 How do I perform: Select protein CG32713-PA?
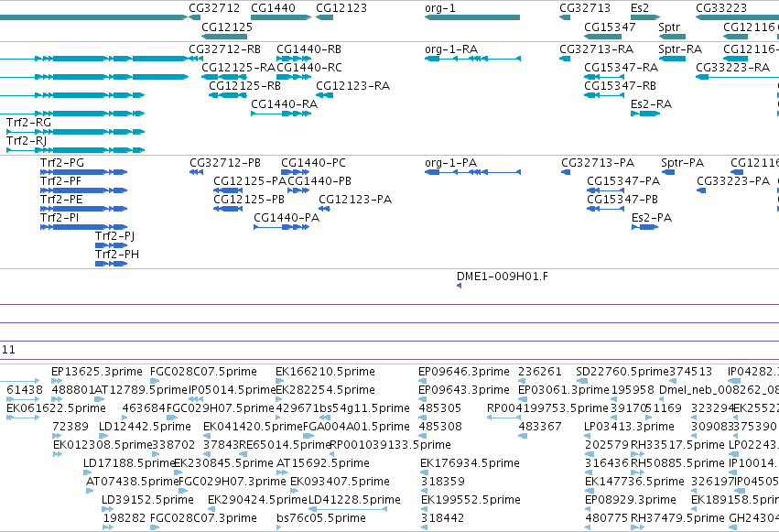coord(598,163)
